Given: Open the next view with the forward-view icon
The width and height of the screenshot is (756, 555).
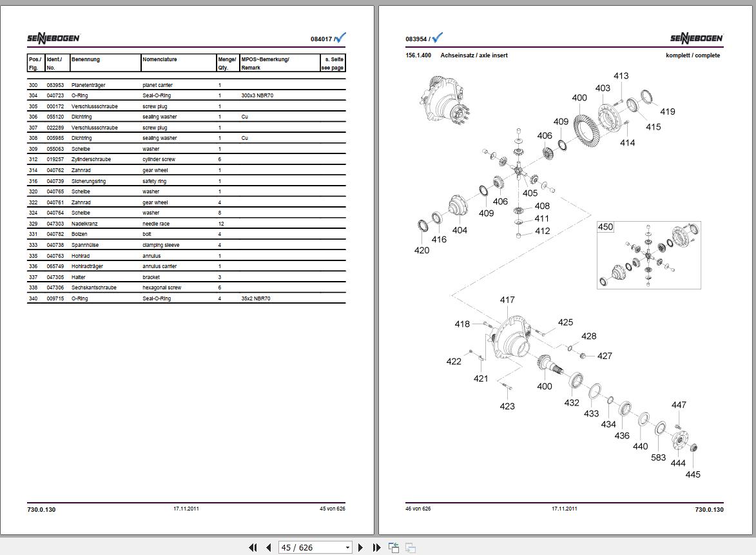Looking at the screenshot, I should click(410, 547).
